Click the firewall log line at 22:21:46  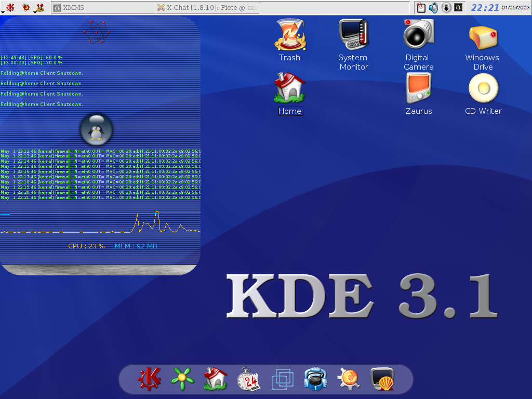(100, 197)
